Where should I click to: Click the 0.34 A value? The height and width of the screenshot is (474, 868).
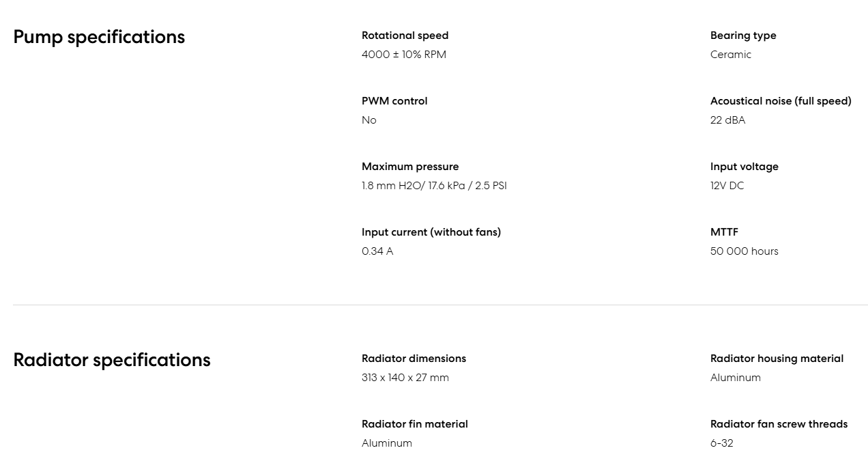pos(377,251)
